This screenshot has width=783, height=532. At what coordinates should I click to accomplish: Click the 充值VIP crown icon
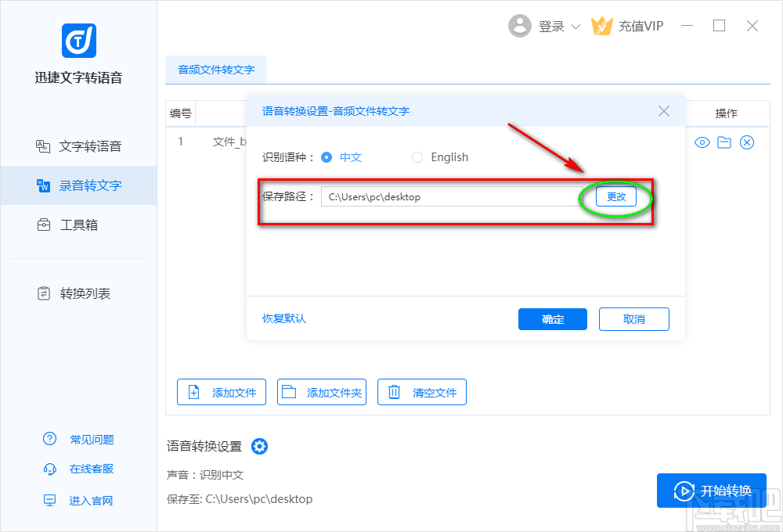point(603,25)
